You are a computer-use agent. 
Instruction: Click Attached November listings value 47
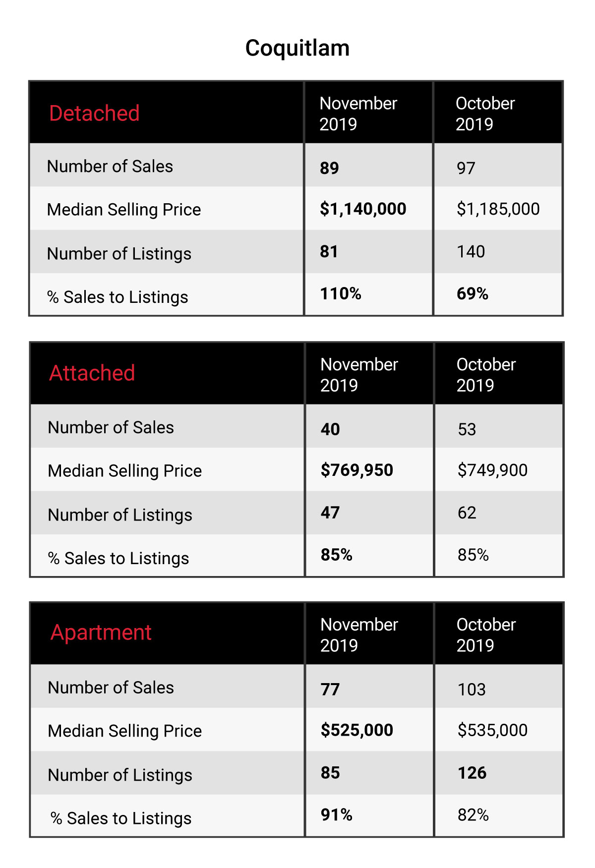click(x=330, y=513)
